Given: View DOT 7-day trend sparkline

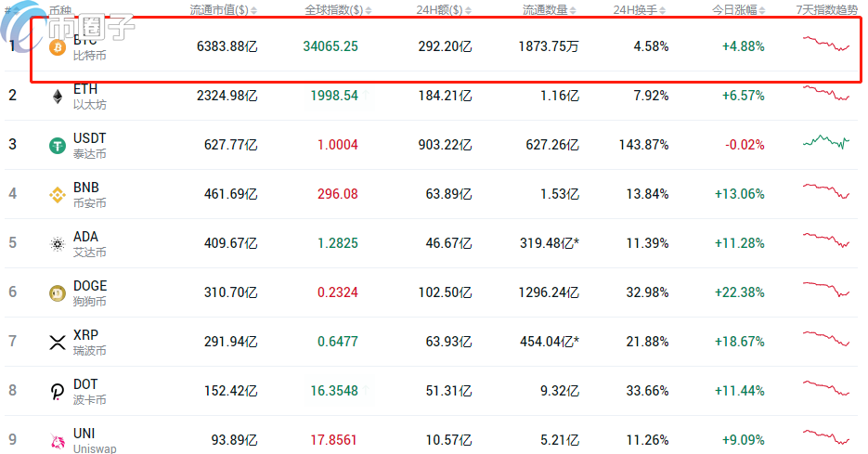Looking at the screenshot, I should pos(826,387).
